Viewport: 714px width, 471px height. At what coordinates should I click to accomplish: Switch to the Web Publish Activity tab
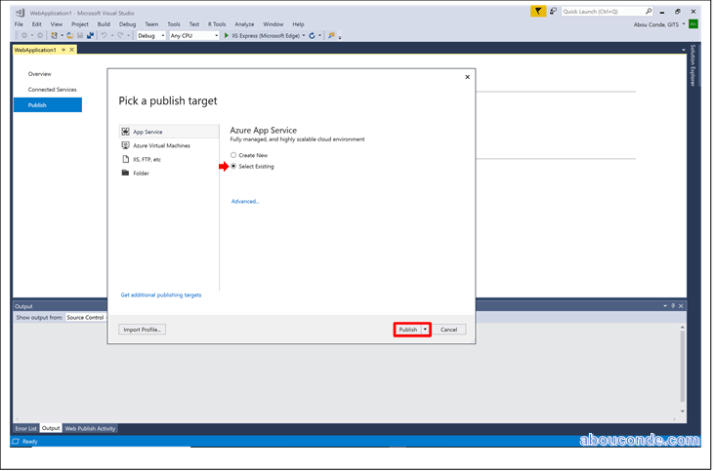click(x=91, y=428)
